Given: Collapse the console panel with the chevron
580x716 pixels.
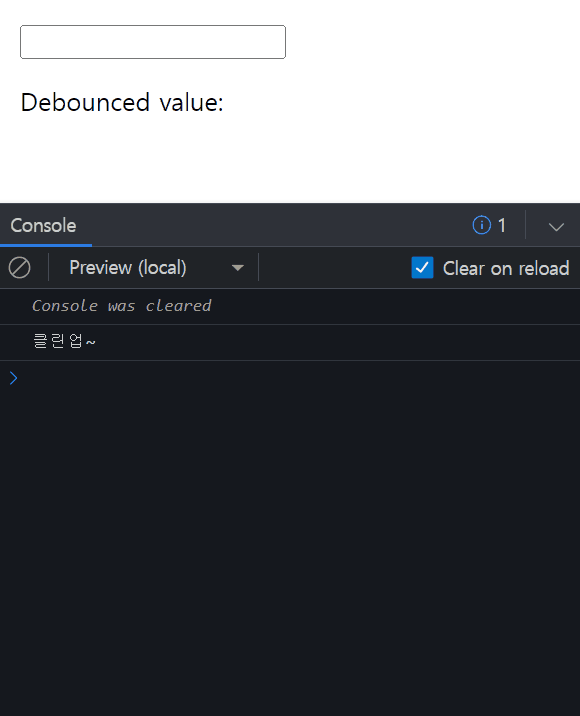Looking at the screenshot, I should pos(556,226).
